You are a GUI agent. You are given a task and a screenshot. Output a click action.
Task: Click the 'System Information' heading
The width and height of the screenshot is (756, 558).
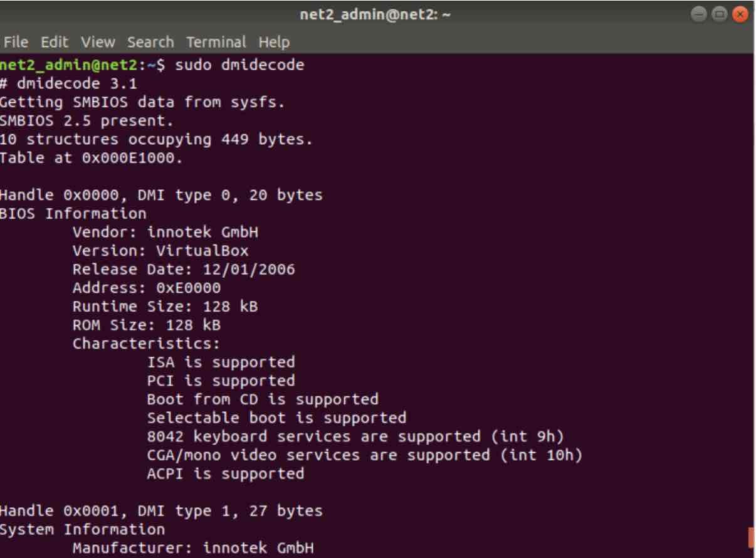83,530
